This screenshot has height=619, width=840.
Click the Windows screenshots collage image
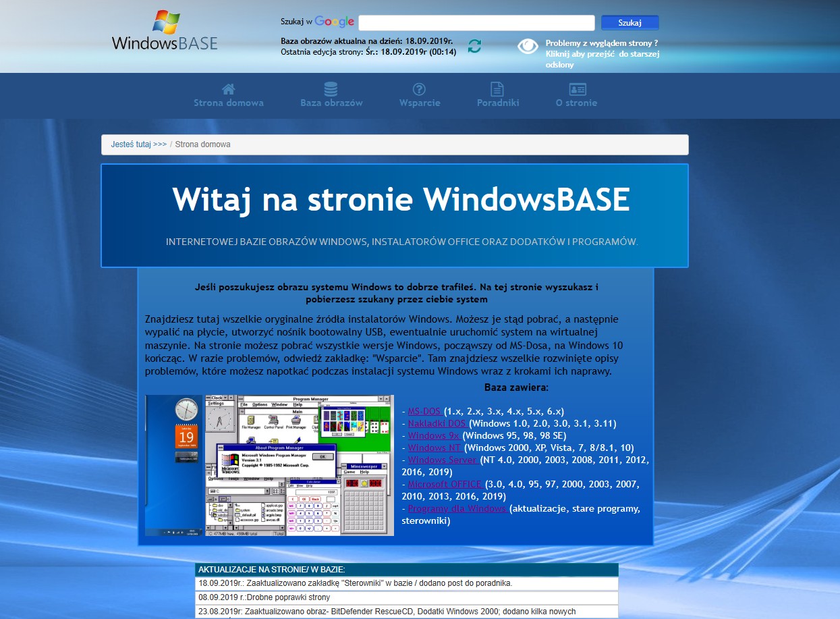coord(269,465)
